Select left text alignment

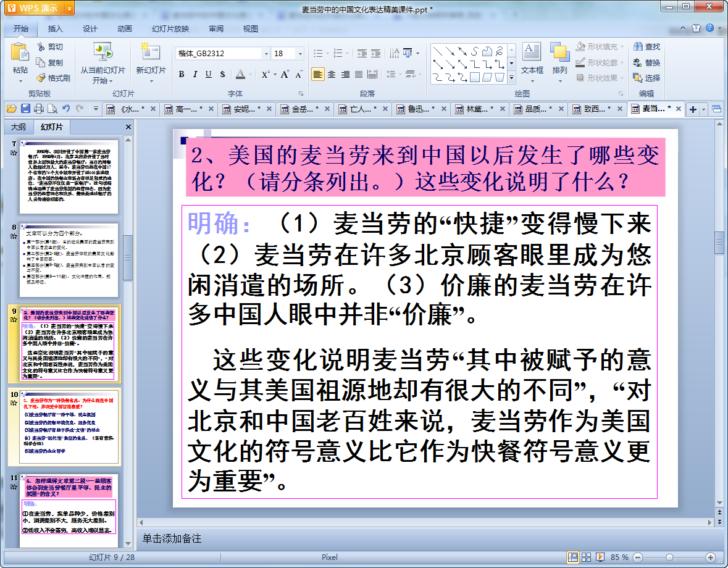(x=318, y=74)
